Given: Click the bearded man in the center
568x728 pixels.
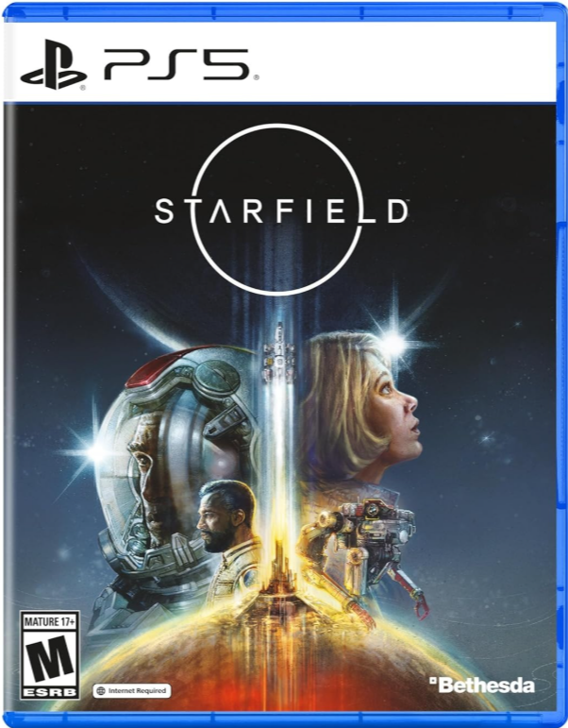Looking at the screenshot, I should 228,538.
